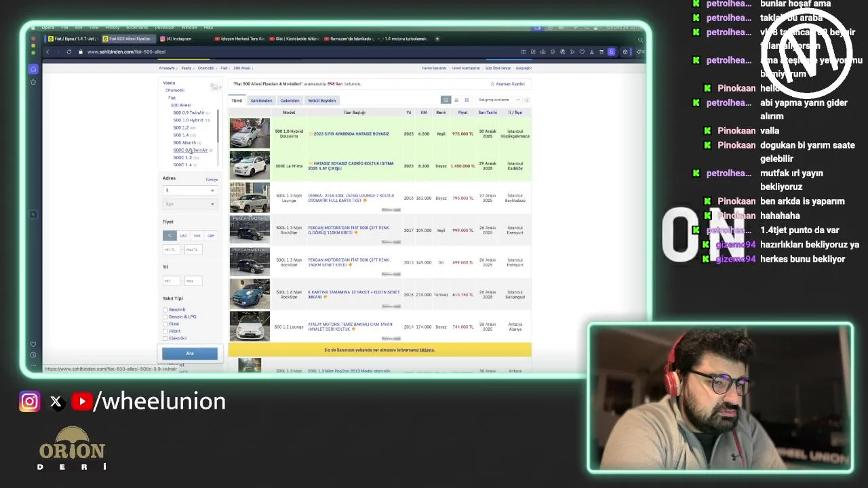Image resolution: width=868 pixels, height=488 pixels.
Task: Sort by Fiyat column header
Action: click(x=462, y=113)
